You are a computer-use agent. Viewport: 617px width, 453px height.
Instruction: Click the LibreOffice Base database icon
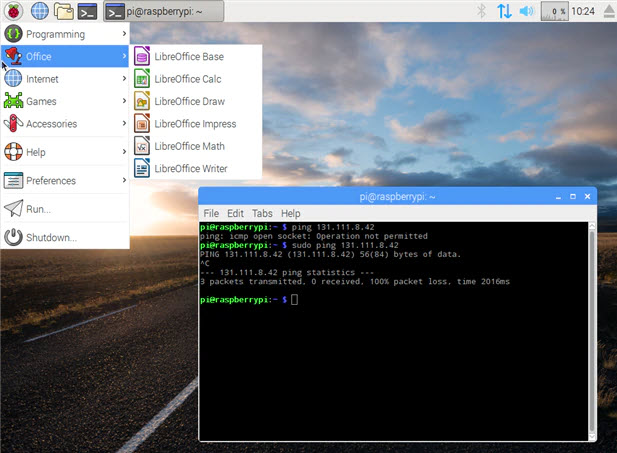pyautogui.click(x=142, y=56)
